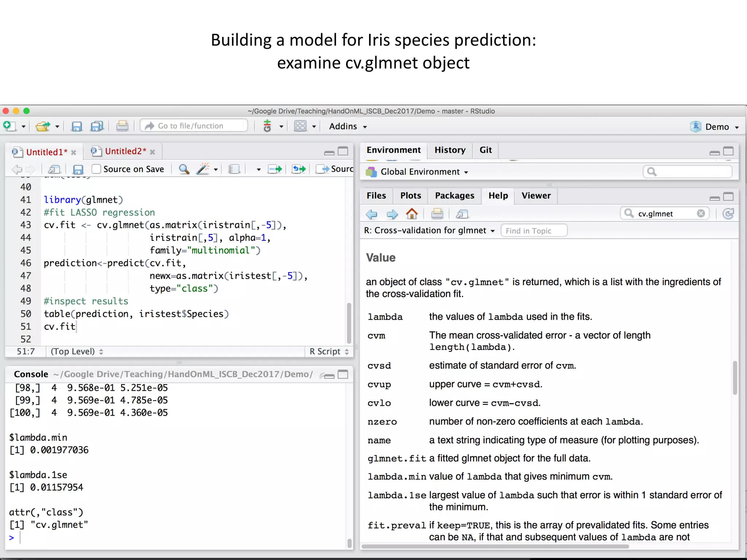
Task: Focus the Go to file/function search box
Action: 194,126
